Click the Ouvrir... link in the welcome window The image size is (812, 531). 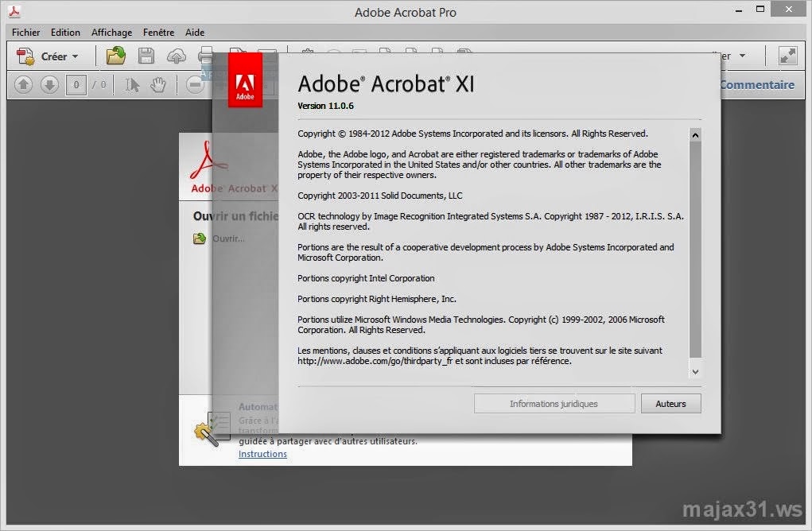click(x=228, y=238)
